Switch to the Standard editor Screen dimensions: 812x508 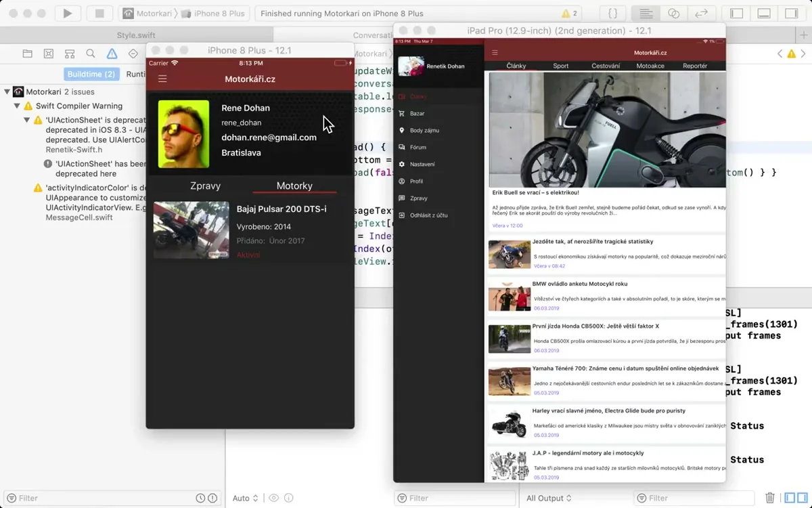pyautogui.click(x=646, y=13)
